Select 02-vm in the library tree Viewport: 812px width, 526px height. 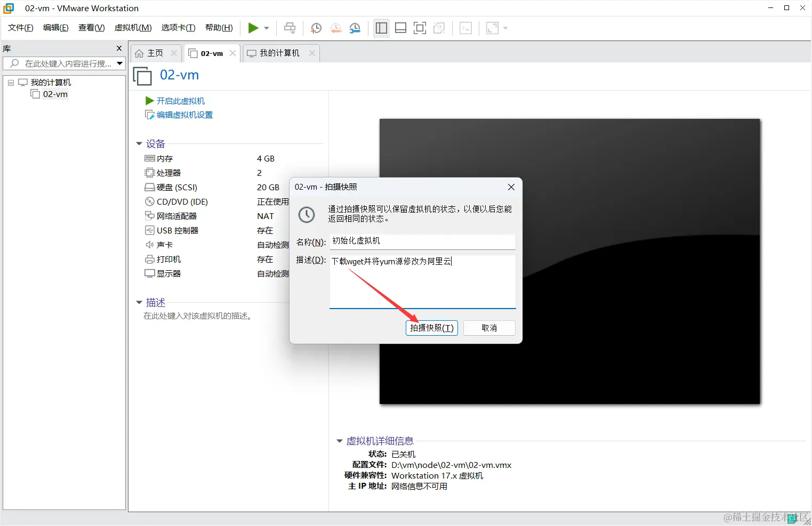[x=55, y=94]
